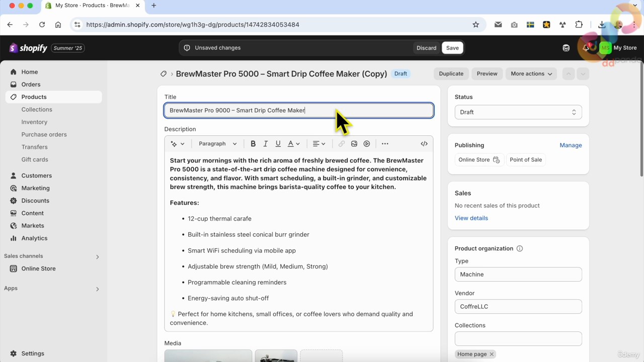Reload the browser page

click(42, 25)
